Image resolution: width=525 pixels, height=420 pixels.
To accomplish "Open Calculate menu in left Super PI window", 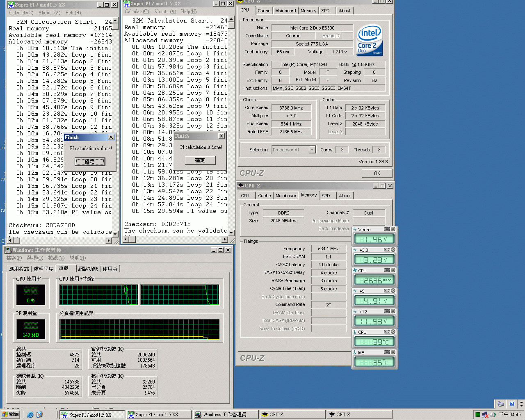I will 21,13.
